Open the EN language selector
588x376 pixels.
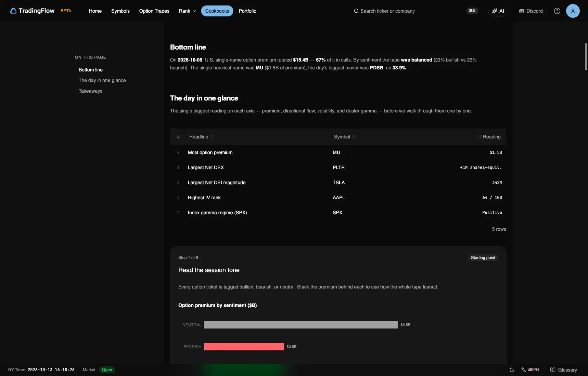[530, 370]
